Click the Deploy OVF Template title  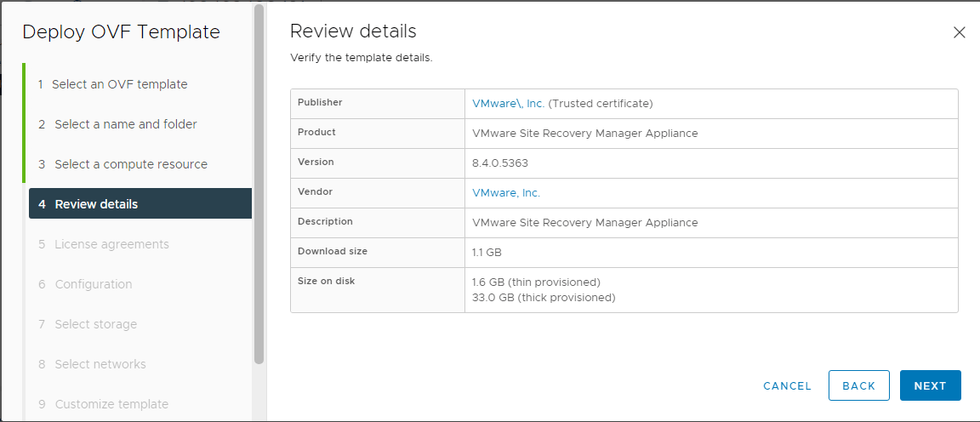(122, 31)
